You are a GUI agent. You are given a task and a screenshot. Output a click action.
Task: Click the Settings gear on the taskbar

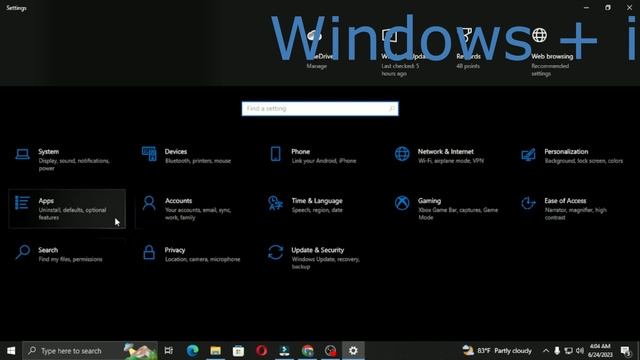tap(353, 351)
